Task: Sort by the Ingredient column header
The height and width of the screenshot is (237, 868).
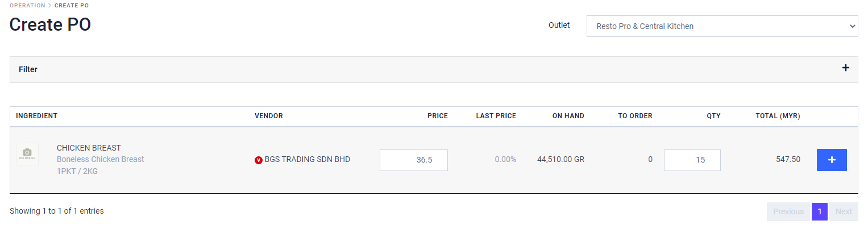Action: click(36, 116)
